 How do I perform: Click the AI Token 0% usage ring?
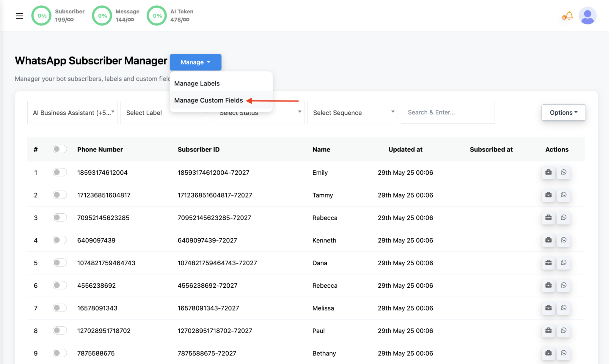tap(157, 16)
